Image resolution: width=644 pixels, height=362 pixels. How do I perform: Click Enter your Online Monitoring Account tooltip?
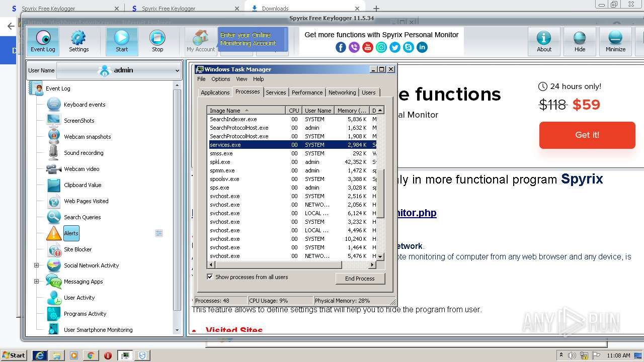(253, 39)
